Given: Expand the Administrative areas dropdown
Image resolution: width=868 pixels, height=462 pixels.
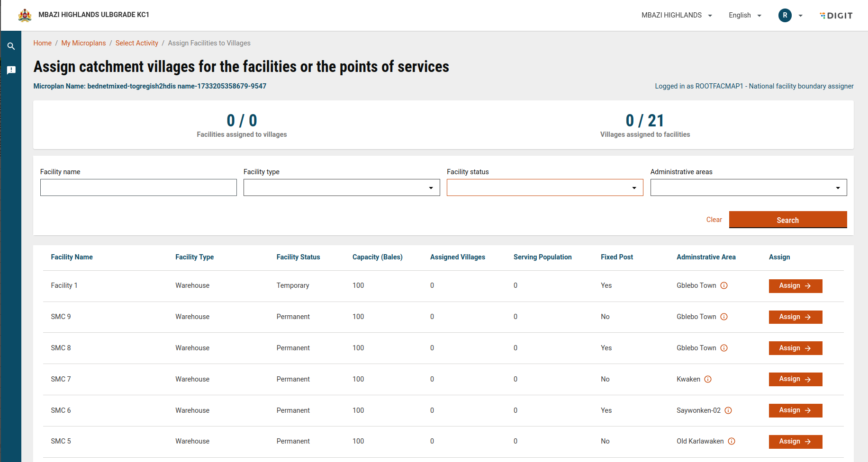Looking at the screenshot, I should tap(748, 187).
